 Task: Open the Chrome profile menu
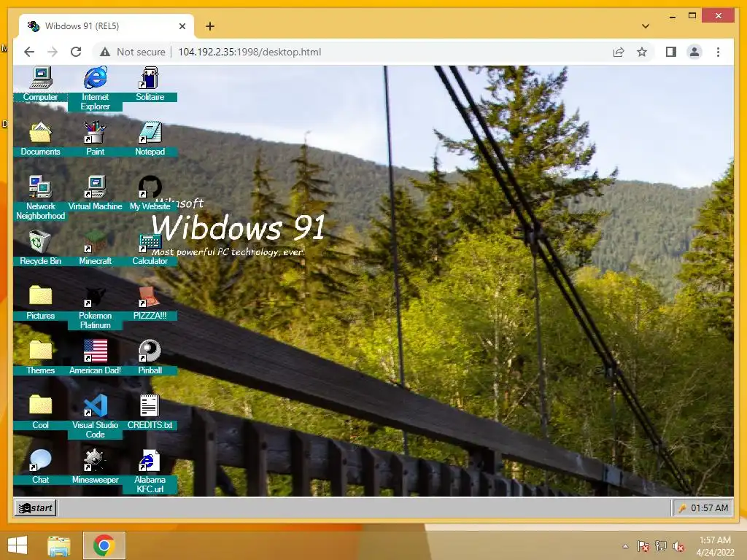(x=694, y=52)
